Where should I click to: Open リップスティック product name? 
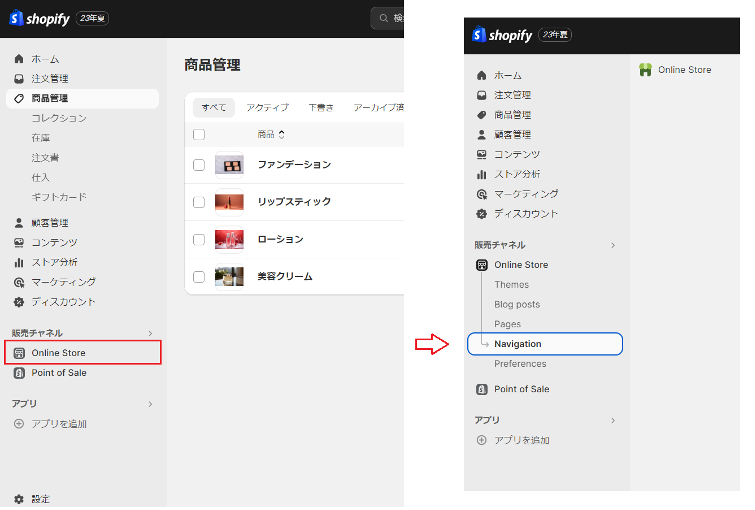point(294,202)
